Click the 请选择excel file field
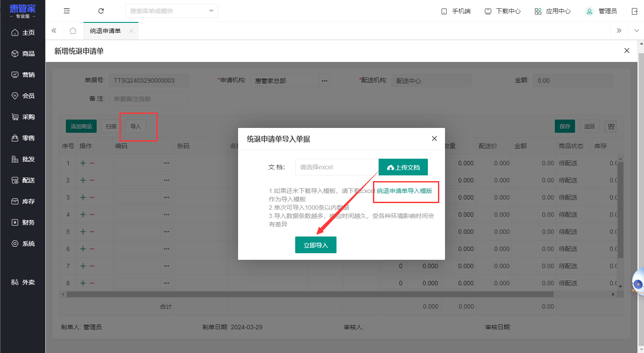This screenshot has height=353, width=644. point(337,167)
